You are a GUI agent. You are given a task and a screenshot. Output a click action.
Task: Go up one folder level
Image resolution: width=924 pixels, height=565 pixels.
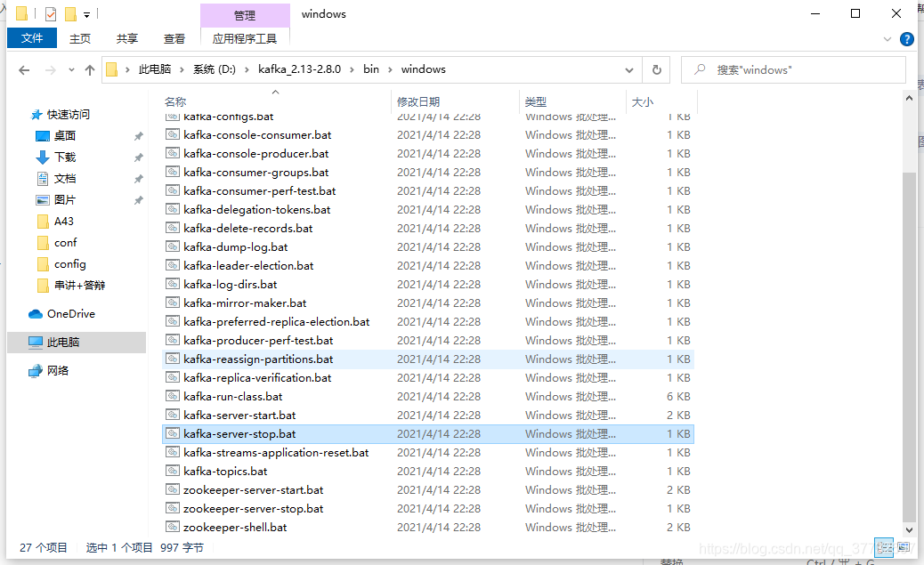90,70
